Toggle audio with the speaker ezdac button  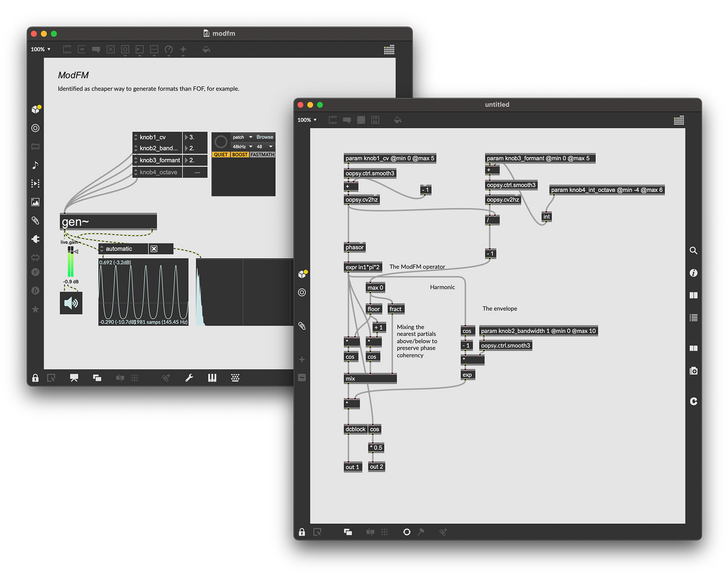tap(71, 303)
